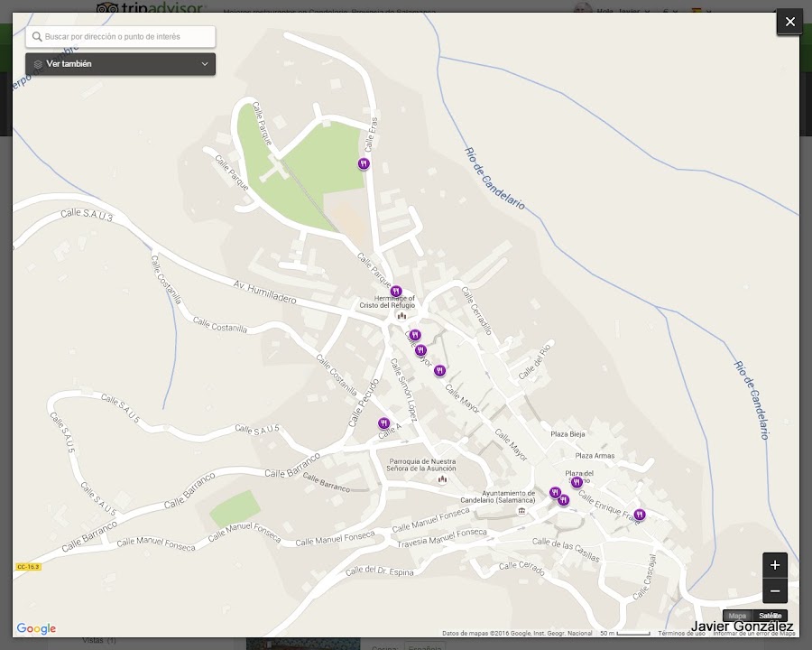Click the Ayuntamiento de Candelario building icon
Image resolution: width=812 pixels, height=650 pixels.
(x=521, y=511)
